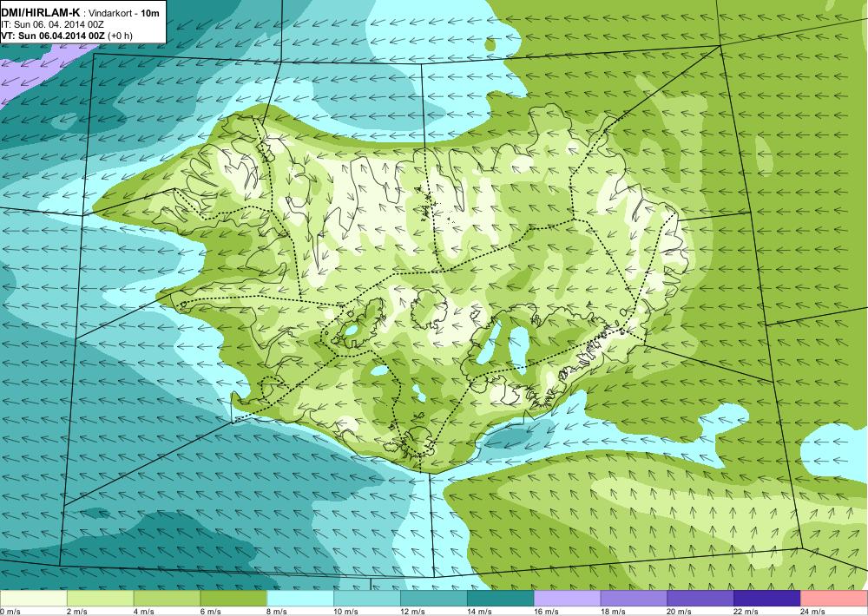Click the medium purple 18–20 m/s legend swatch
Screen dimensions: 868x616
(x=634, y=599)
